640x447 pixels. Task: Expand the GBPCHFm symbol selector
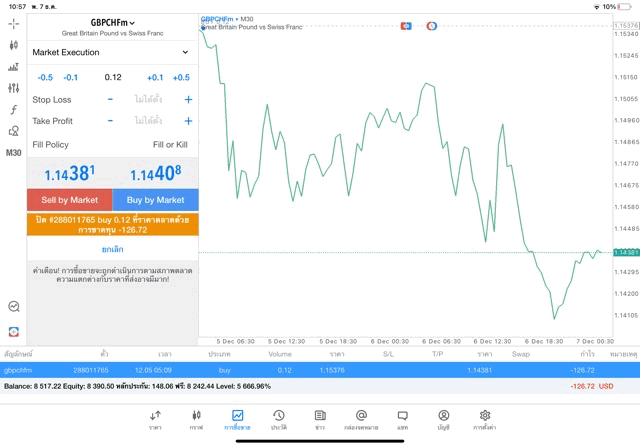pos(113,23)
